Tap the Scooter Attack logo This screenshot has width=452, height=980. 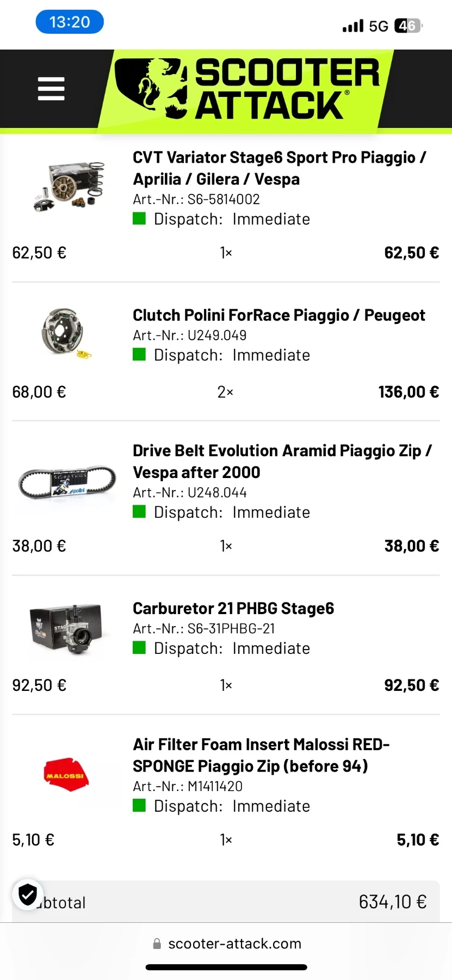(x=247, y=90)
